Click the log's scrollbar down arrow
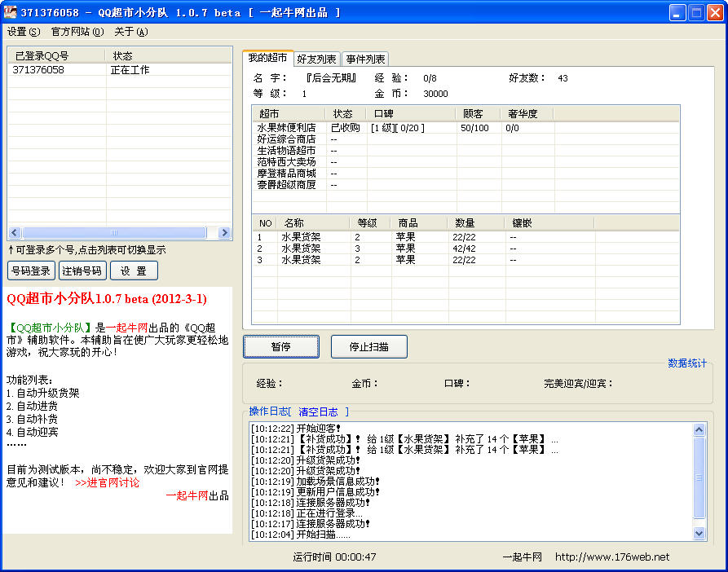 [x=698, y=533]
